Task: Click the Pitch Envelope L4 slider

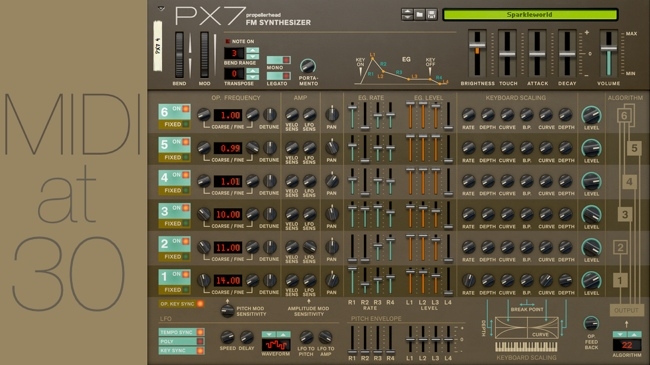Action: [449, 340]
